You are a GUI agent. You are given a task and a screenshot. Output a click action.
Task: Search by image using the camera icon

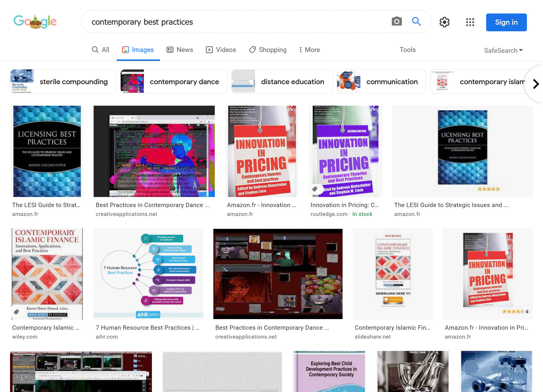397,21
